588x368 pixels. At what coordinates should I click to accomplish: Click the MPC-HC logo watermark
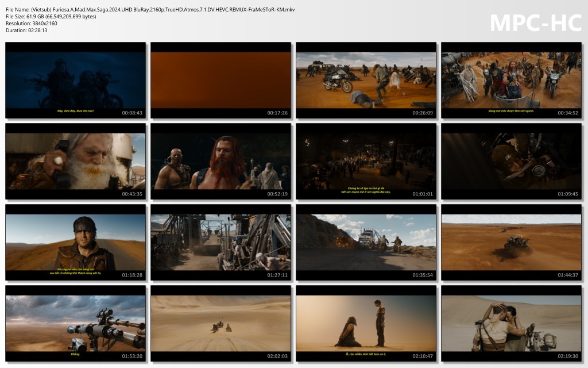(x=535, y=22)
